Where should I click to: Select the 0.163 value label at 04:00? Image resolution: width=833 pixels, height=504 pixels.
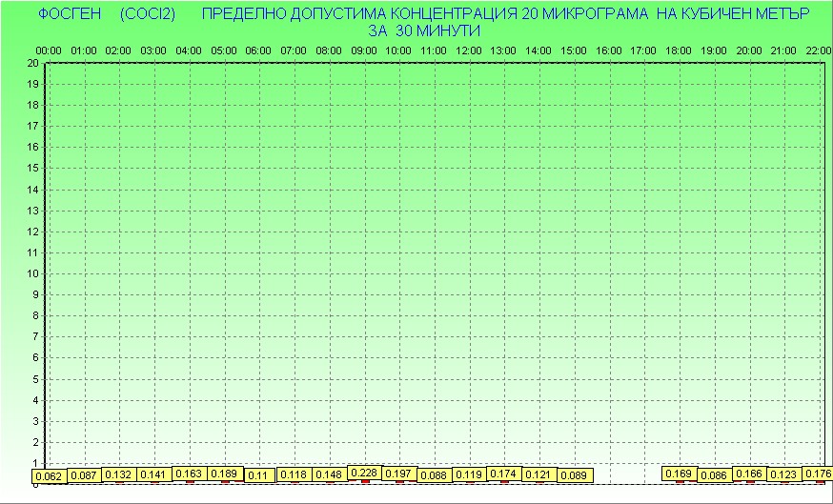click(189, 474)
